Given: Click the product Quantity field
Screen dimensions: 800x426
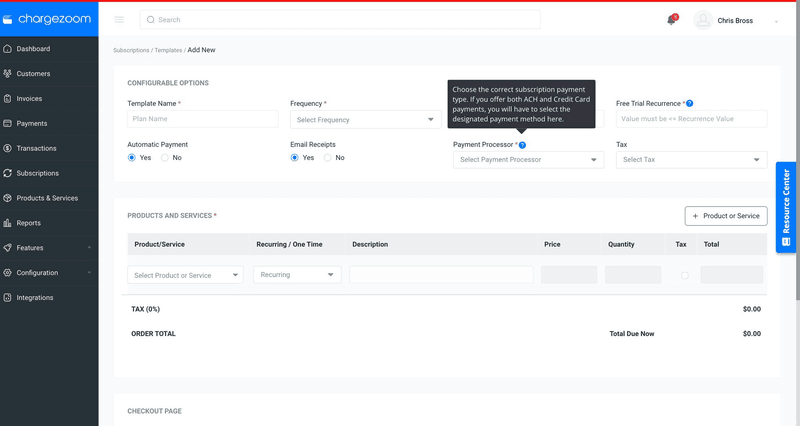Looking at the screenshot, I should coord(633,274).
